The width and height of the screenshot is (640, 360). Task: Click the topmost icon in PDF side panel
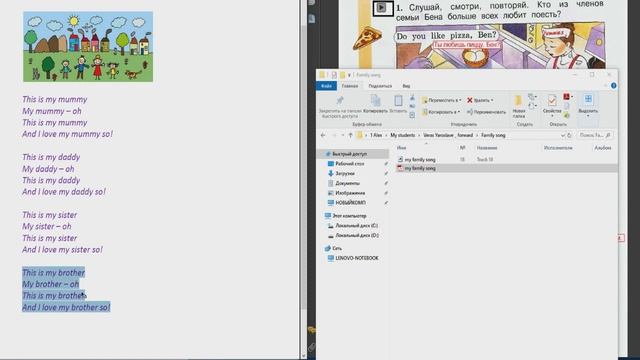tap(312, 2)
